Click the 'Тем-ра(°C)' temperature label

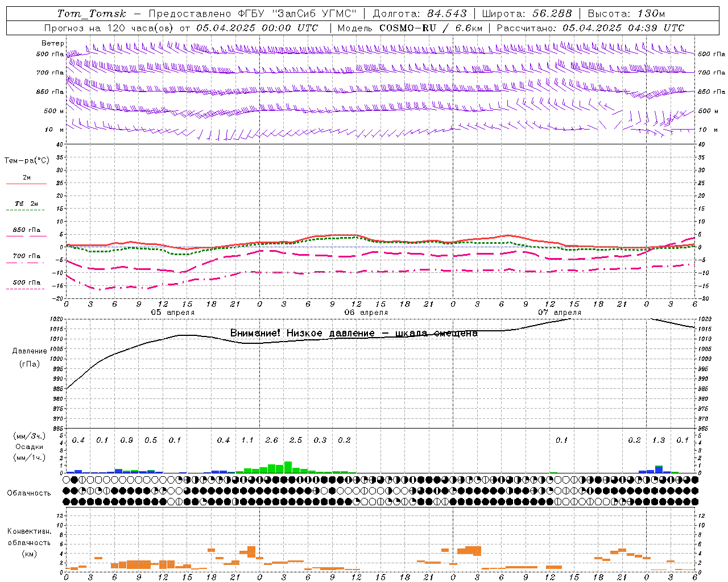[x=27, y=161]
